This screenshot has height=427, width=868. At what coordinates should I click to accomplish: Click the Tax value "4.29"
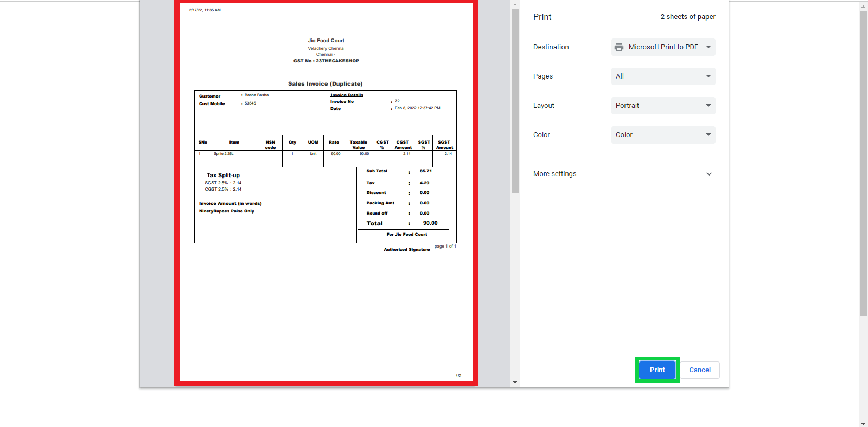coord(424,183)
